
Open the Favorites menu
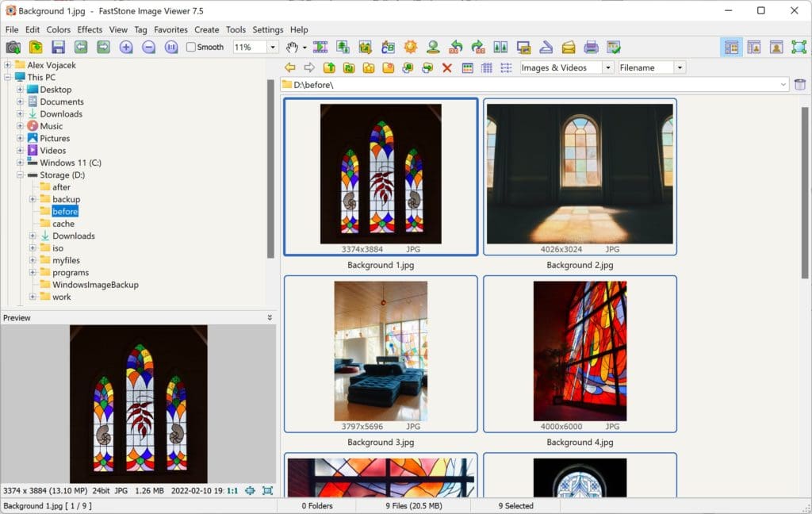(170, 29)
